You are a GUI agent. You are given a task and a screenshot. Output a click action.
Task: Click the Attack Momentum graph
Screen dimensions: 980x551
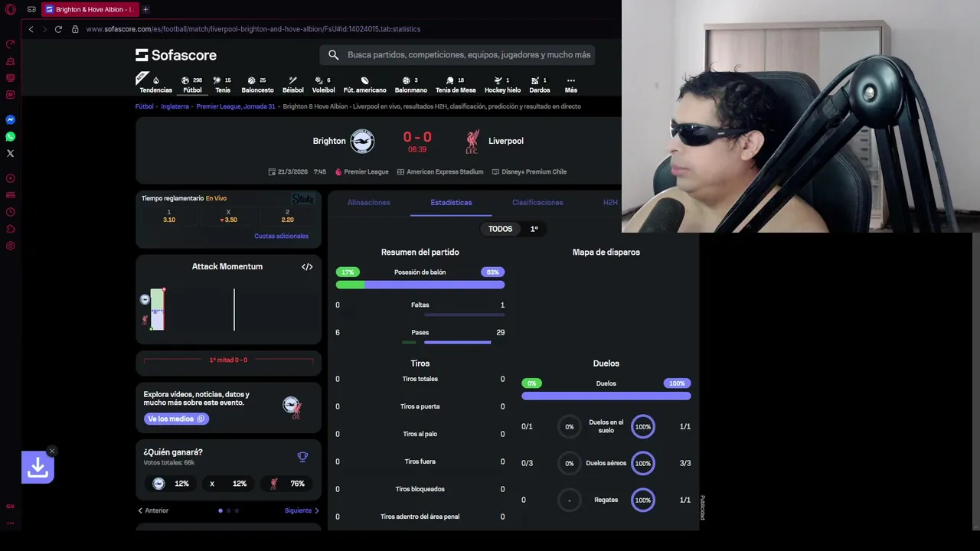(x=228, y=309)
